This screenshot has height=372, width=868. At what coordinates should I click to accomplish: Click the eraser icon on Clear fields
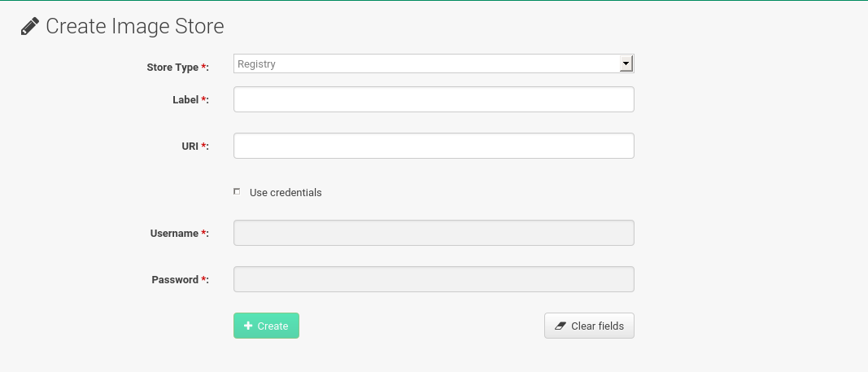pos(560,326)
